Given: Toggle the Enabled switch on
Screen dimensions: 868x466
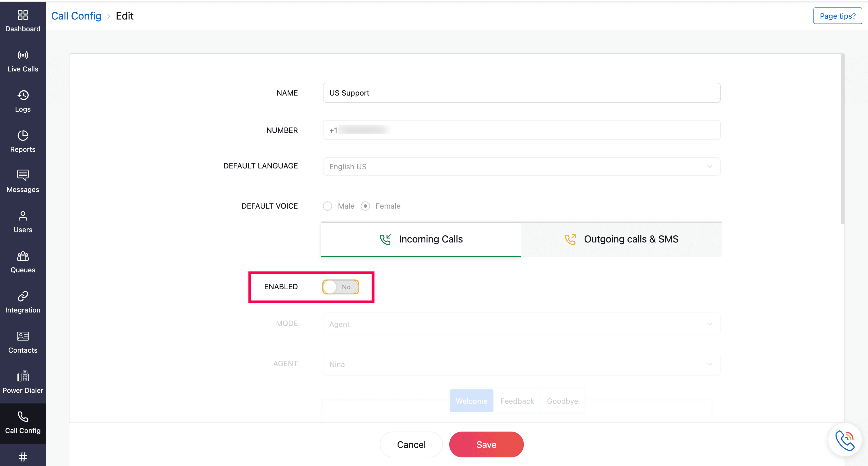Looking at the screenshot, I should click(340, 287).
